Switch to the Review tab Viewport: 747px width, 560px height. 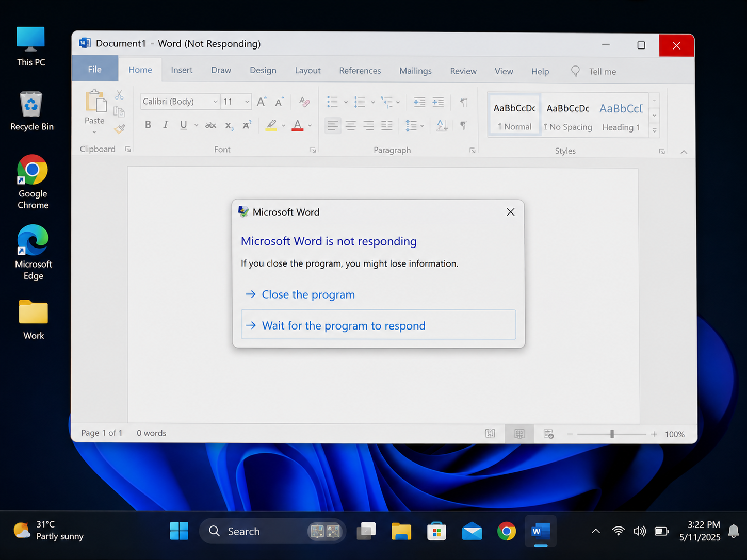click(463, 71)
